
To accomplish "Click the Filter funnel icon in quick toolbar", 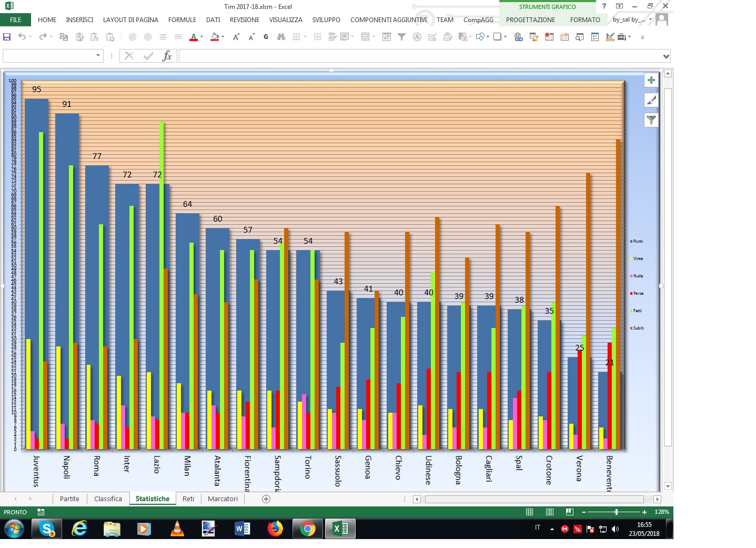I will [x=402, y=37].
